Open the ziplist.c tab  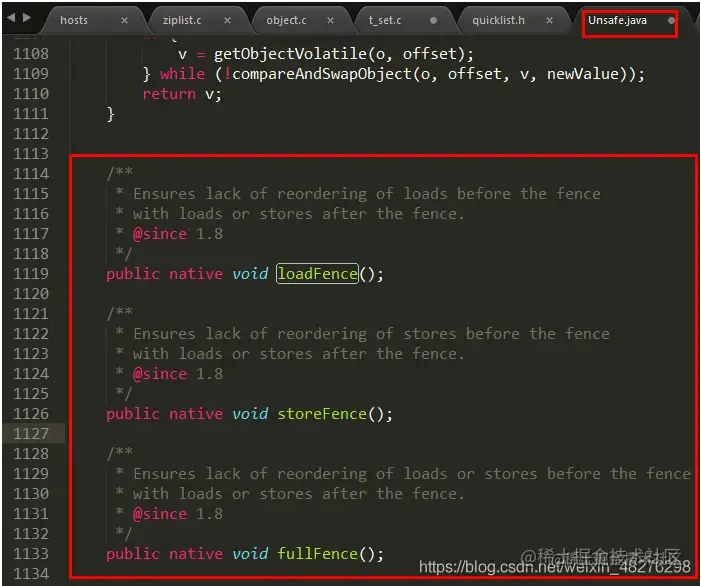click(182, 21)
